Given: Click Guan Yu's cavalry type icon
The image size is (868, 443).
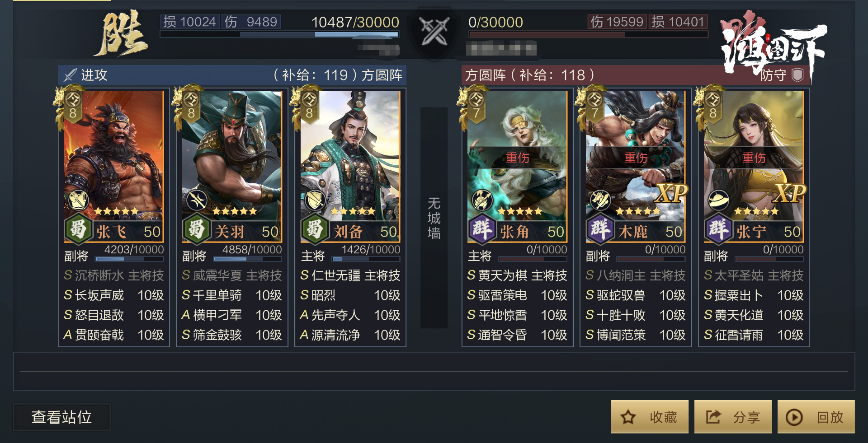Looking at the screenshot, I should pyautogui.click(x=197, y=200).
